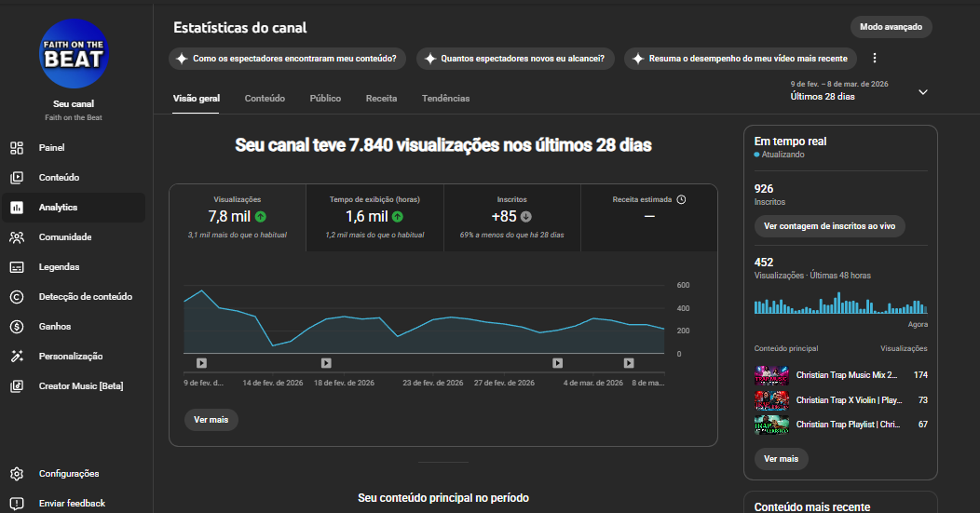Open the Público tab
The width and height of the screenshot is (980, 513).
tap(326, 98)
